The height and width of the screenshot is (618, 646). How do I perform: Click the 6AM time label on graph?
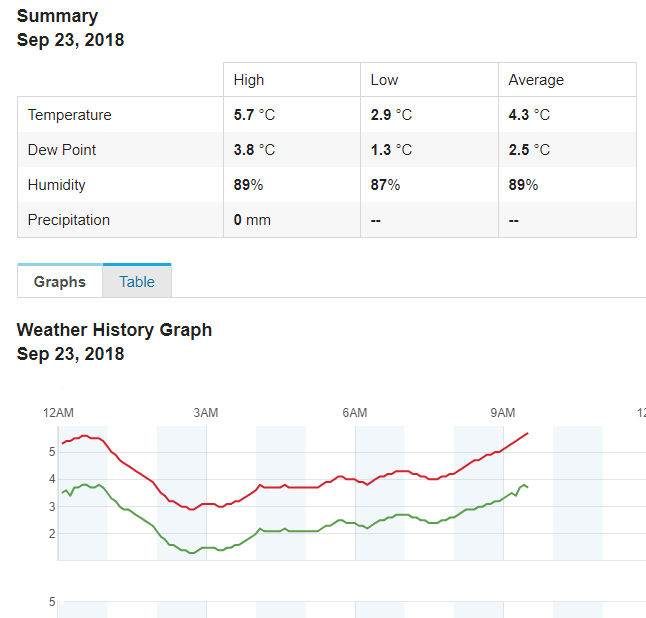pyautogui.click(x=354, y=413)
